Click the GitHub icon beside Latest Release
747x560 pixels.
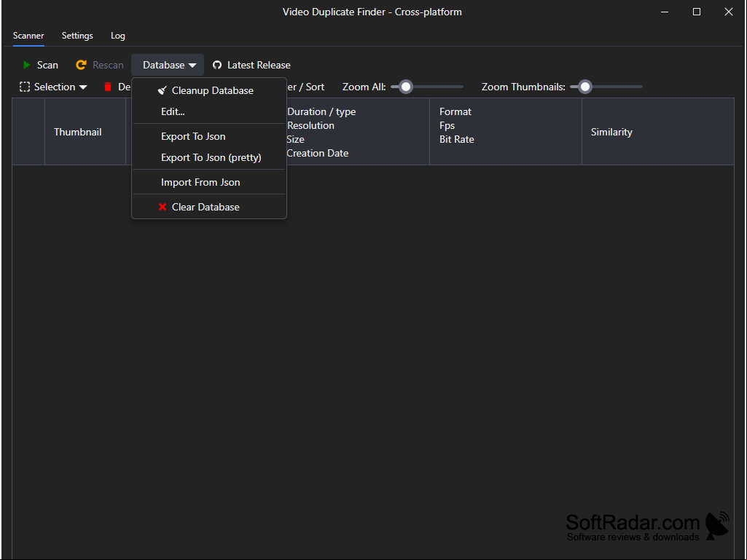tap(217, 65)
